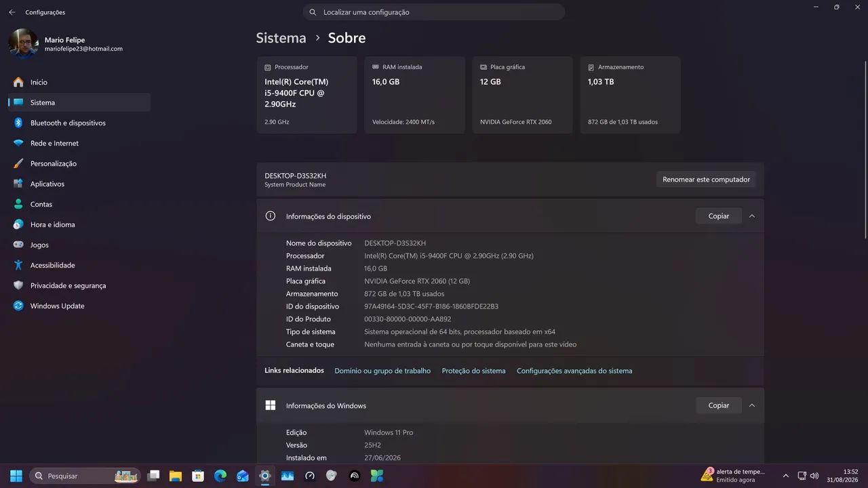The width and height of the screenshot is (868, 488).
Task: Go to the Personalização page
Action: pos(79,163)
